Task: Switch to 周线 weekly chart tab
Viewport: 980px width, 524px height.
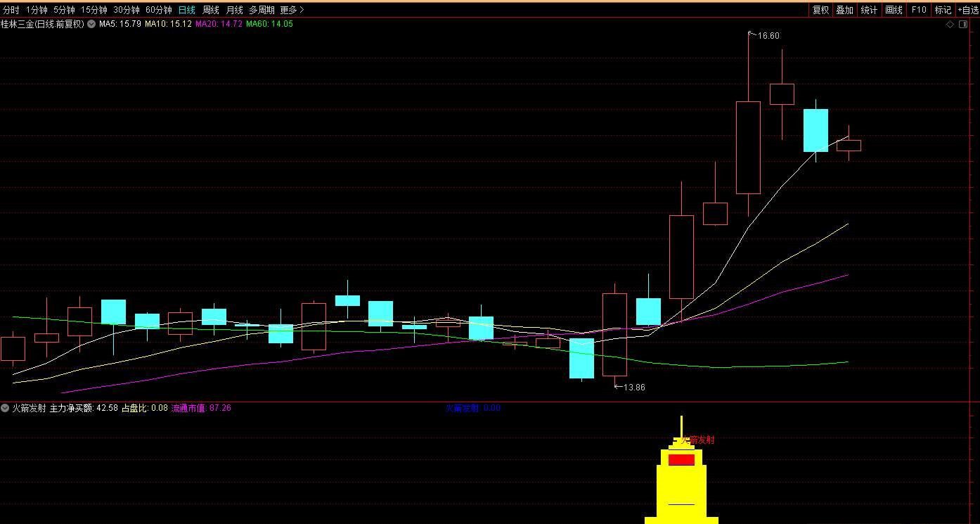Action: pos(211,10)
